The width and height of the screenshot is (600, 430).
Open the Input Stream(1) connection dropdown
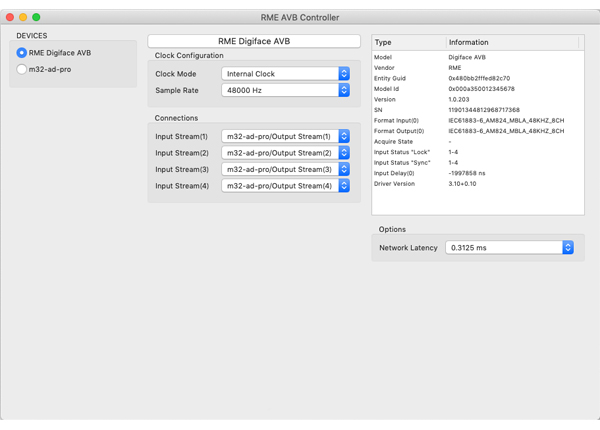point(285,136)
